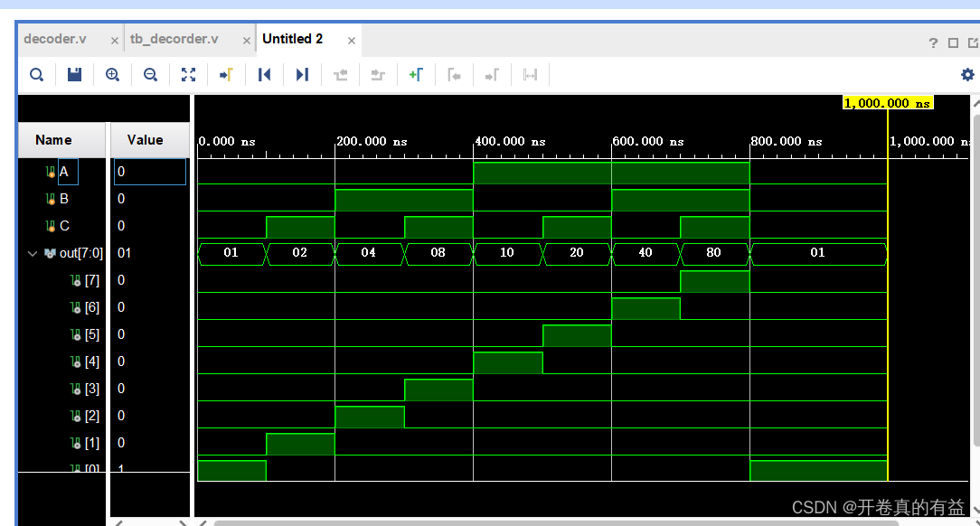The height and width of the screenshot is (526, 980).
Task: Click the yellow 1,000.000 ns cursor label
Action: (x=887, y=103)
